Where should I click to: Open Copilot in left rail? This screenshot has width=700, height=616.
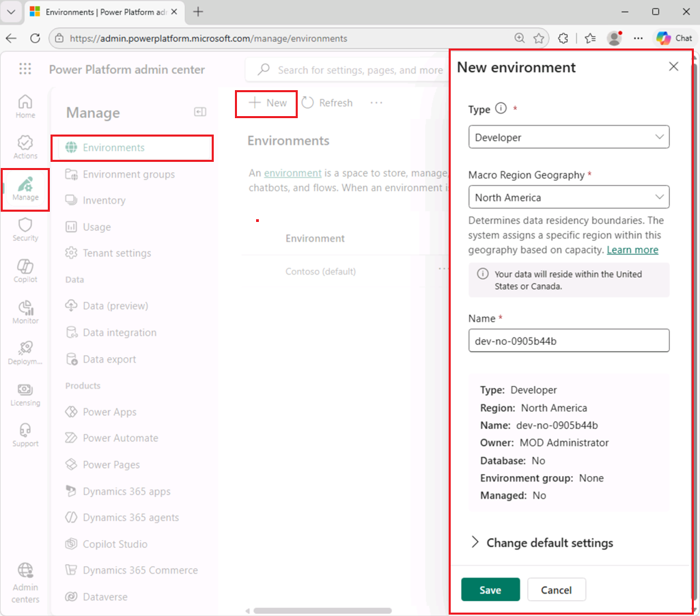coord(25,271)
